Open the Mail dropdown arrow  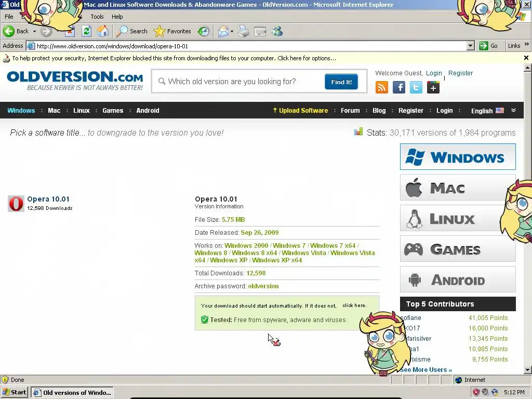point(232,31)
